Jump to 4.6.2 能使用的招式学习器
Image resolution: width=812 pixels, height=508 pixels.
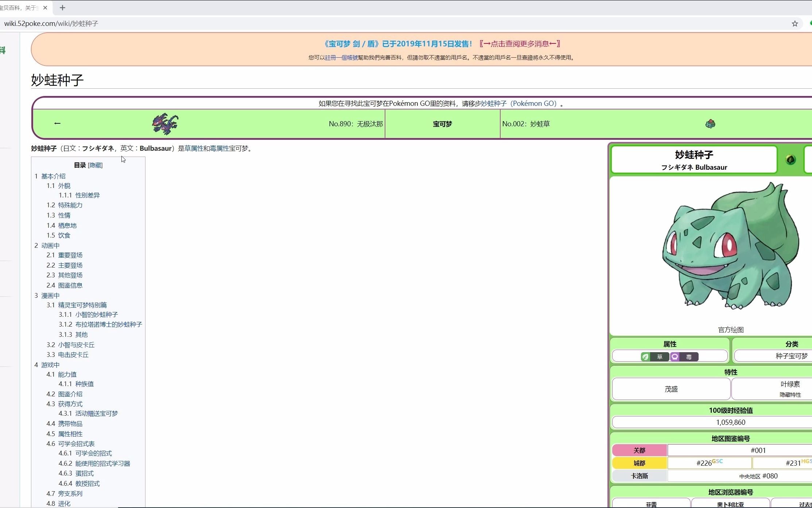[x=103, y=463]
